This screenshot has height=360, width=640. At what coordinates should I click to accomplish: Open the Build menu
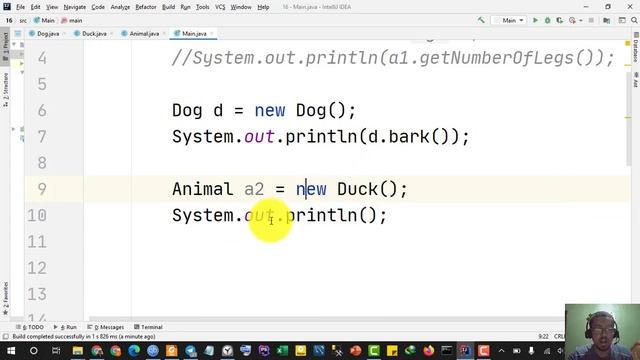(x=169, y=7)
